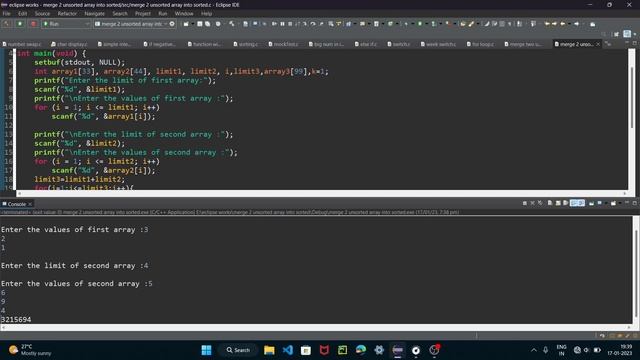Click the console Terminate icon

(524, 203)
